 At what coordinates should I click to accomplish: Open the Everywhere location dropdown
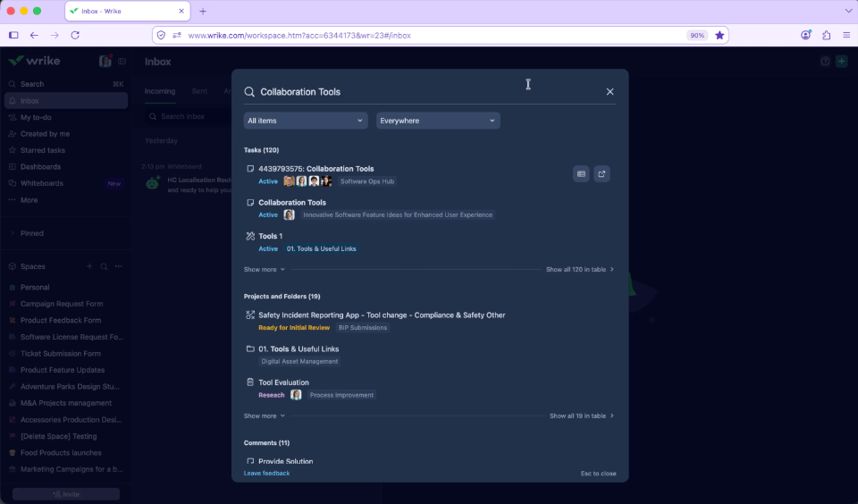pos(438,121)
